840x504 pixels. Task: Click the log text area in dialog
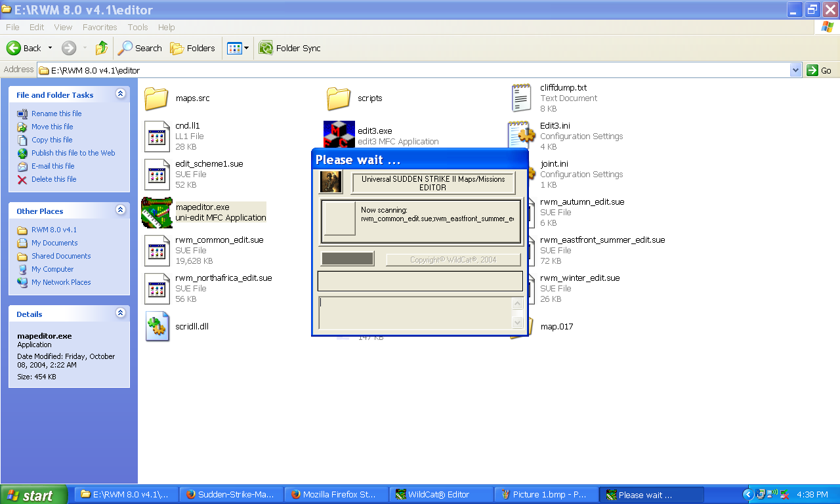coord(415,312)
